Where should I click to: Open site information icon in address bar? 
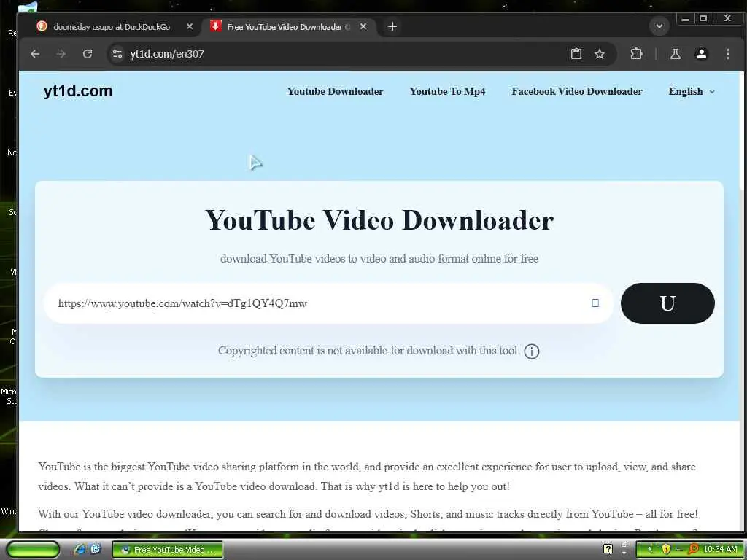(117, 54)
